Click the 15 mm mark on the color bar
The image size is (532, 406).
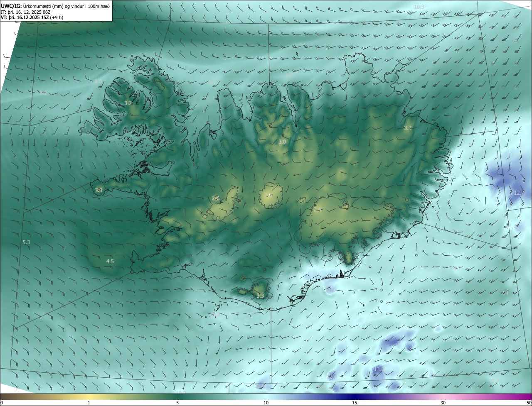(355, 403)
